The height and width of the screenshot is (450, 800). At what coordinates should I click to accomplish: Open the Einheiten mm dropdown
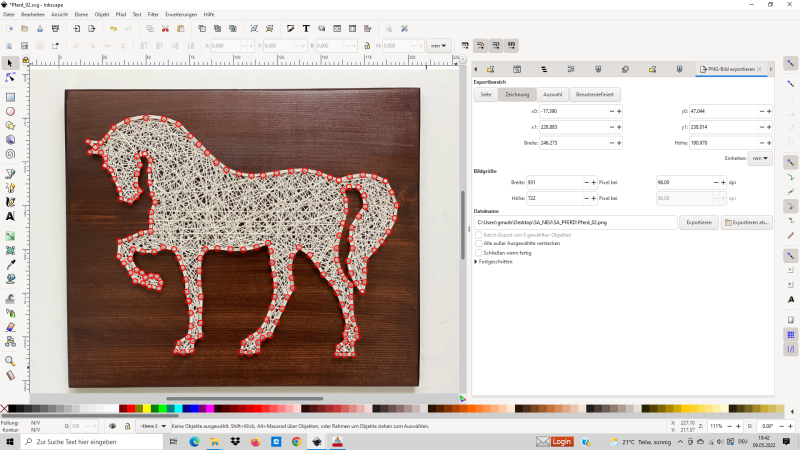[x=762, y=158]
